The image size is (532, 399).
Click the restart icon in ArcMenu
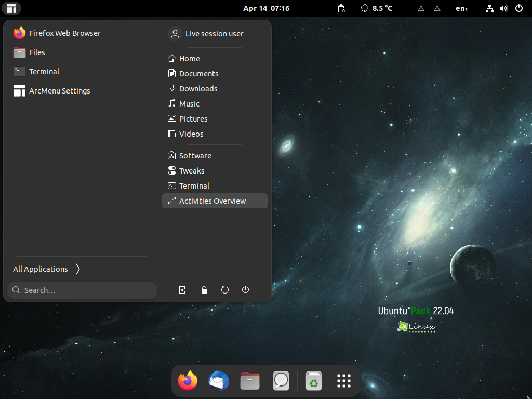(x=224, y=290)
